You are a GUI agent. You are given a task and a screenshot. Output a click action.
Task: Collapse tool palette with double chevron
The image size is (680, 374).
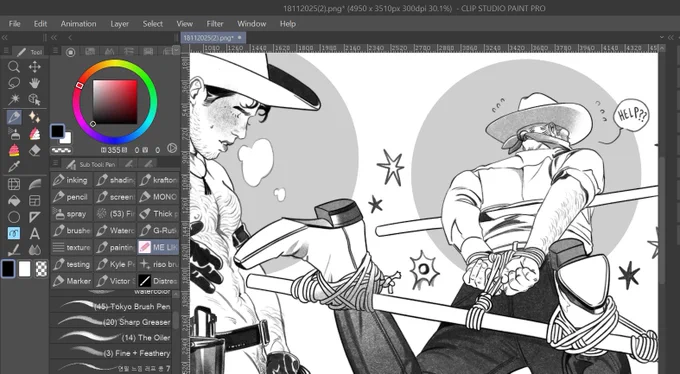click(x=5, y=38)
